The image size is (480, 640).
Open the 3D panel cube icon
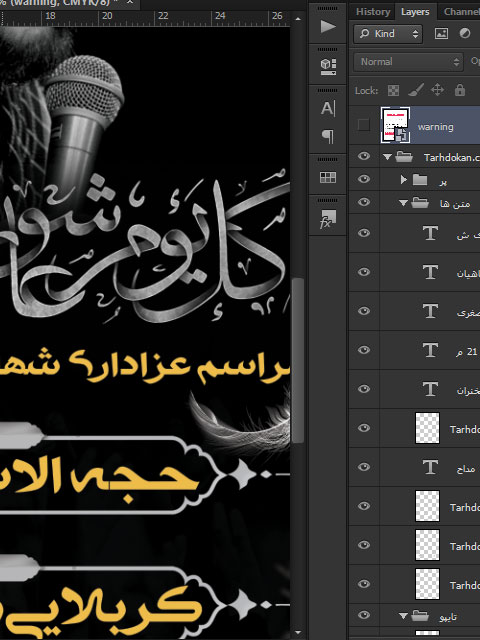point(328,67)
